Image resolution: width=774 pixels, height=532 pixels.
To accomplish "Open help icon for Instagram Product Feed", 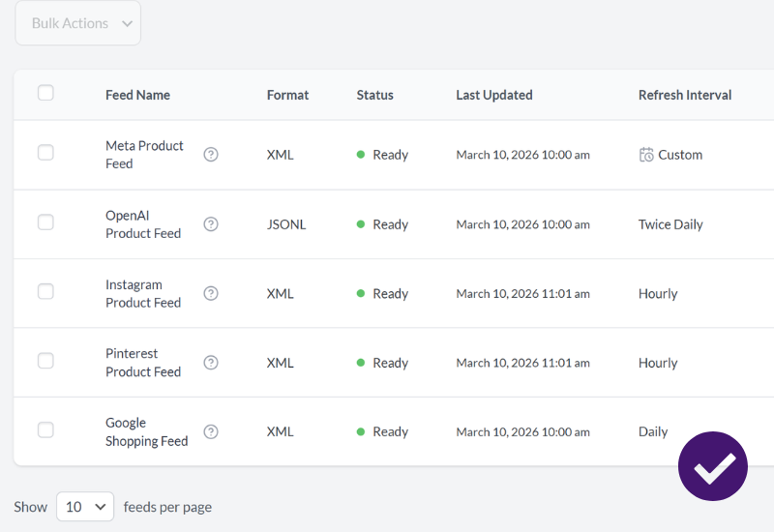I will tap(211, 293).
